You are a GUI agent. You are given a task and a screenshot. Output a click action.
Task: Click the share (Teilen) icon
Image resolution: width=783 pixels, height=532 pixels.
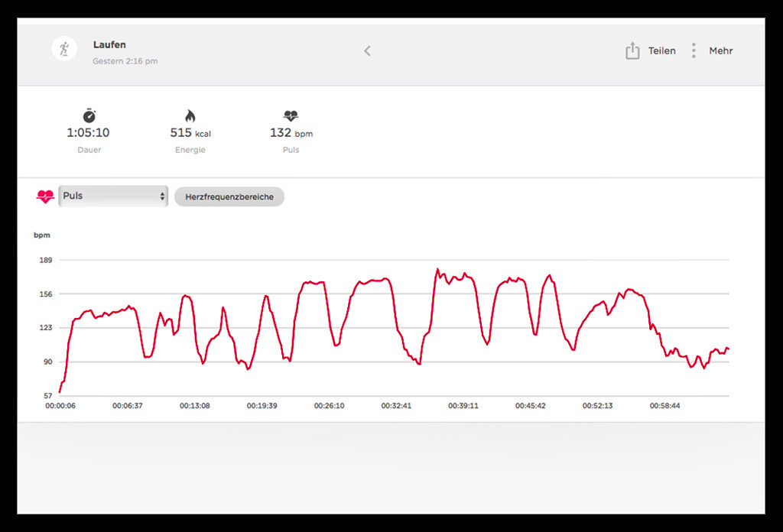pos(632,51)
